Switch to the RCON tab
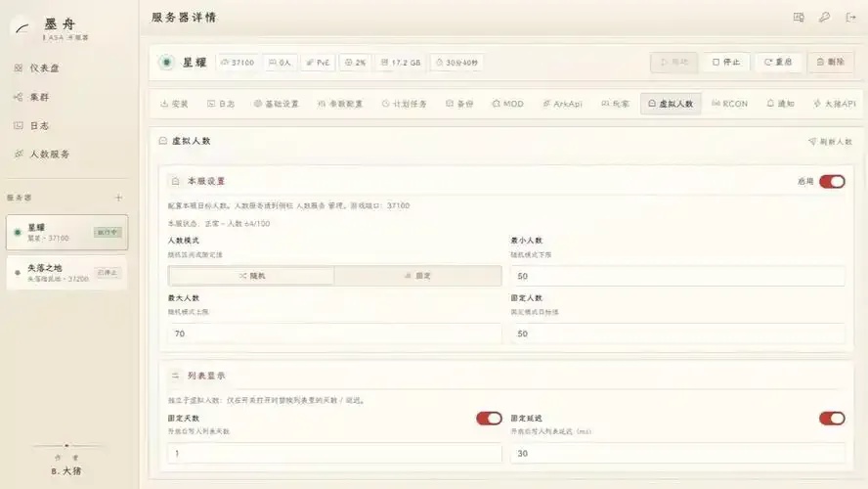Viewport: 868px width, 489px height. click(729, 104)
